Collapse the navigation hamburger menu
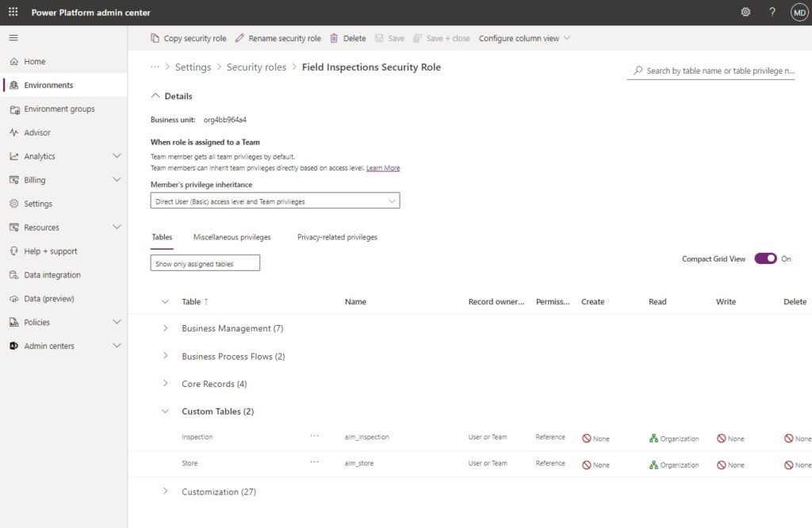The height and width of the screenshot is (528, 812). click(x=13, y=38)
